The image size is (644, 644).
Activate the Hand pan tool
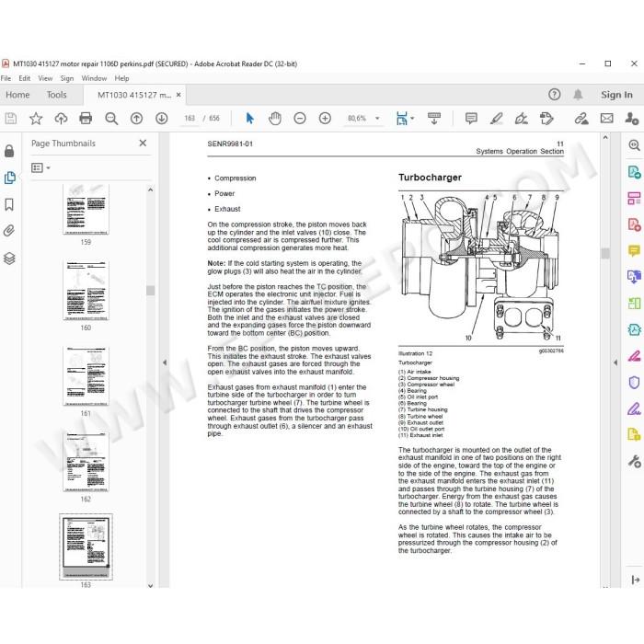[275, 119]
